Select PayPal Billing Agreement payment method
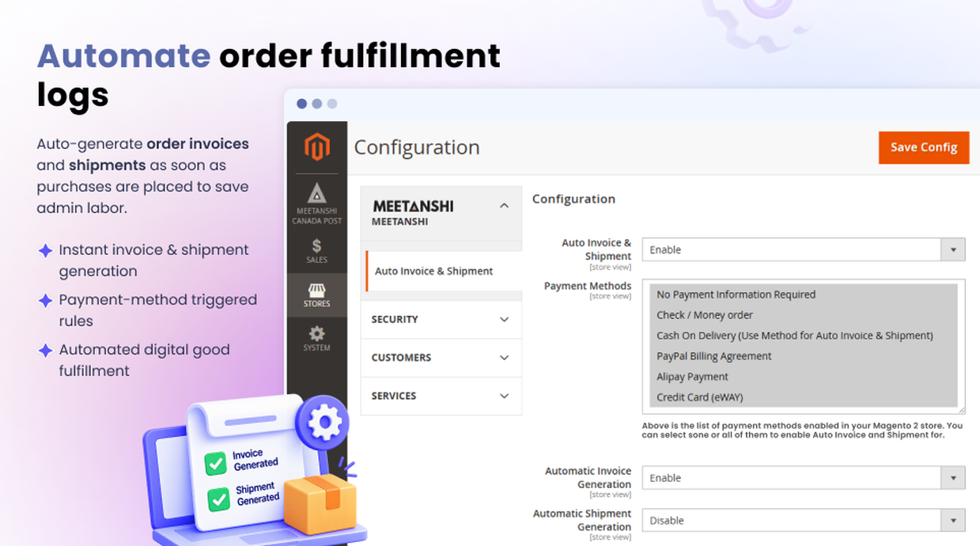Screen dimensions: 980x546 tap(804, 356)
